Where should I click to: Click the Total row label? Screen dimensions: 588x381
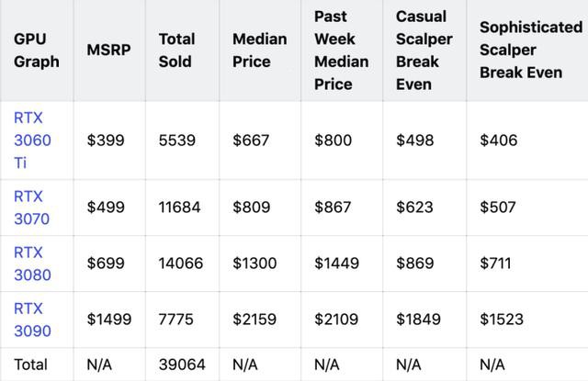[30, 364]
